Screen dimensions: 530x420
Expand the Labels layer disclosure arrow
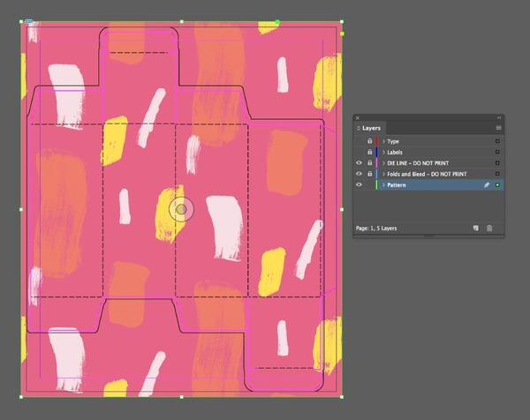pos(383,153)
